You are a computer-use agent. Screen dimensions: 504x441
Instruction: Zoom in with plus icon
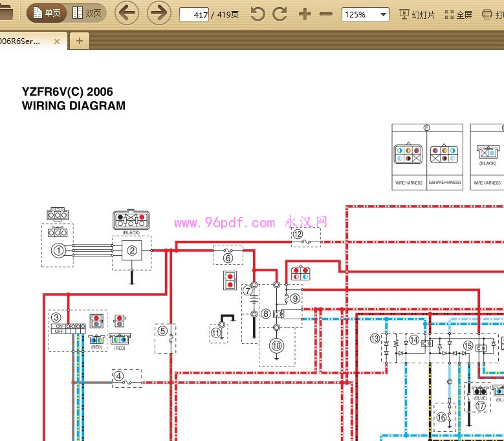305,14
